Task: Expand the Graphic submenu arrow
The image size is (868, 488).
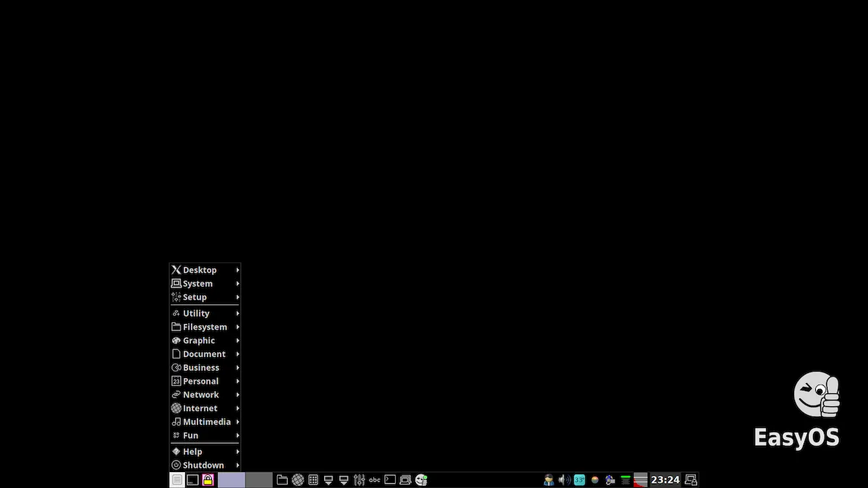Action: pyautogui.click(x=237, y=341)
